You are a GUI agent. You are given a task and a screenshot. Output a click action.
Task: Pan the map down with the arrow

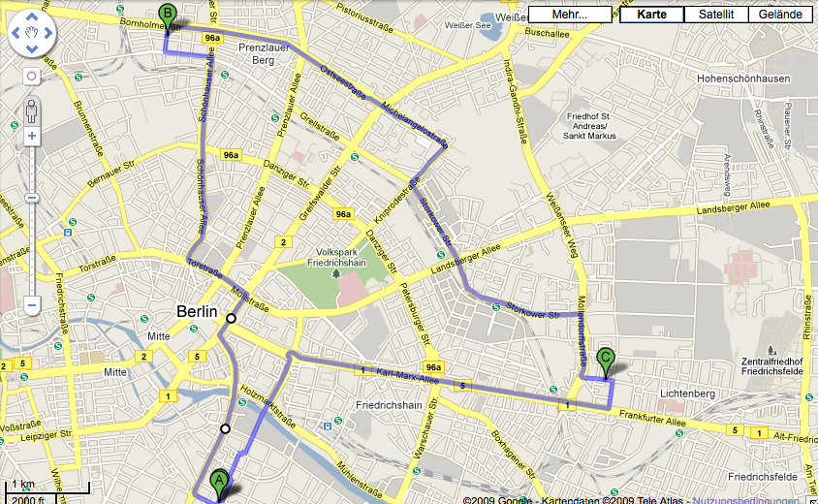coord(32,49)
